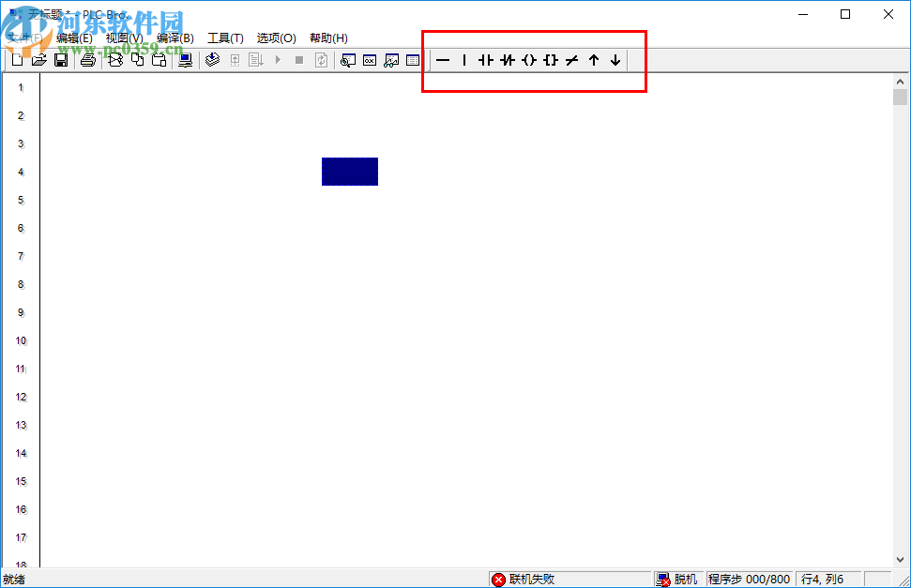Select the vertical line ladder tool
The width and height of the screenshot is (911, 588).
[x=464, y=60]
